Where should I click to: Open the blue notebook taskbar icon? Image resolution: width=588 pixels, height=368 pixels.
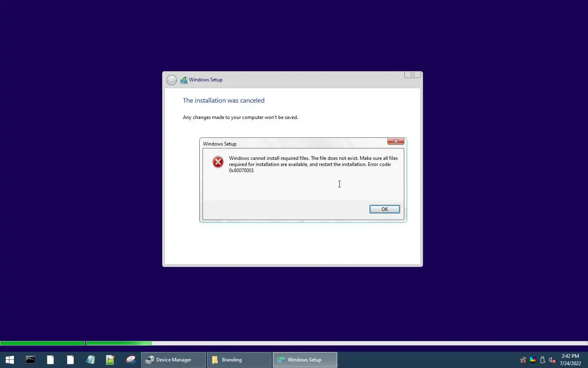click(90, 360)
